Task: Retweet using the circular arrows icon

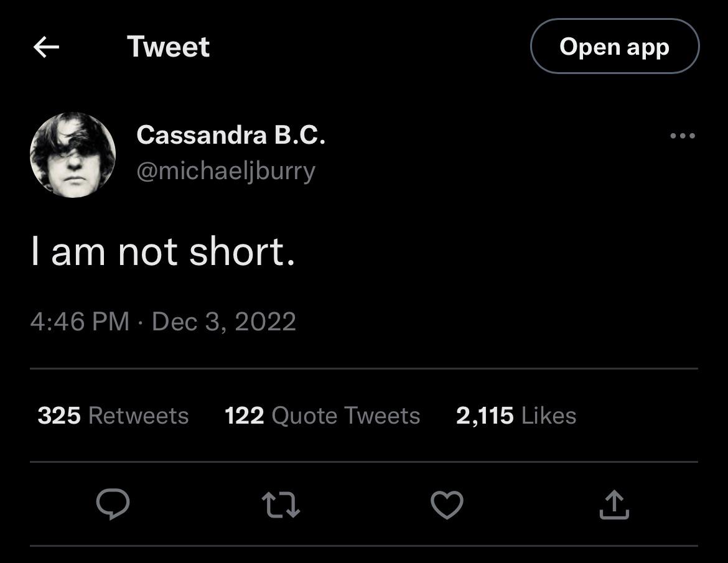Action: [x=280, y=504]
